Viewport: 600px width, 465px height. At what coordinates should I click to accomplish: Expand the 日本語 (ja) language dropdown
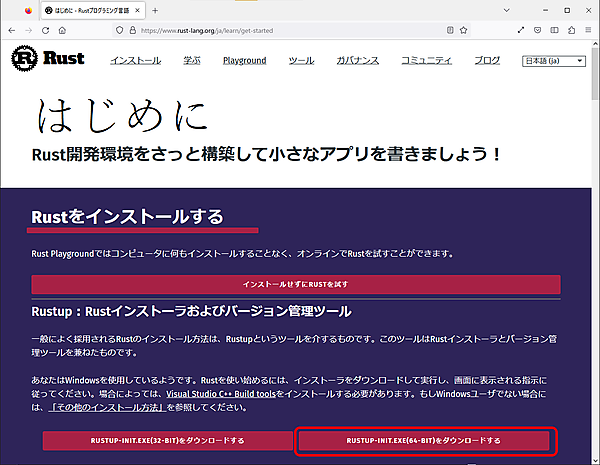554,61
